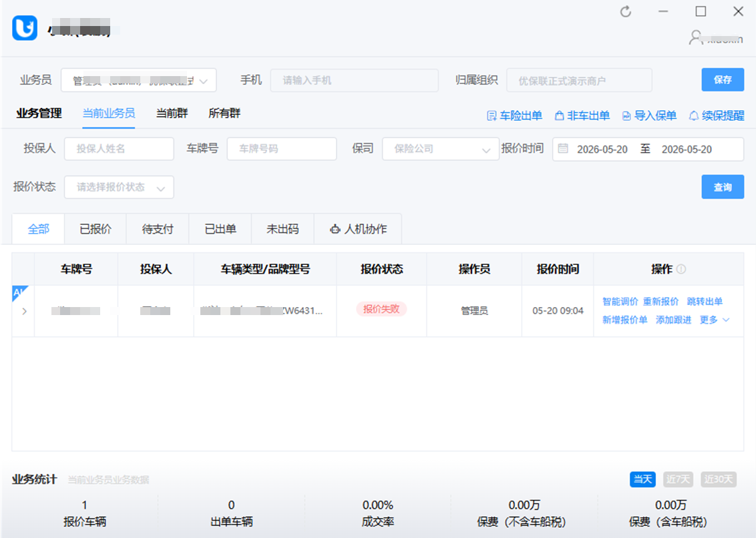Click 添加跟进 in the row actions
The height and width of the screenshot is (538, 756).
(674, 320)
